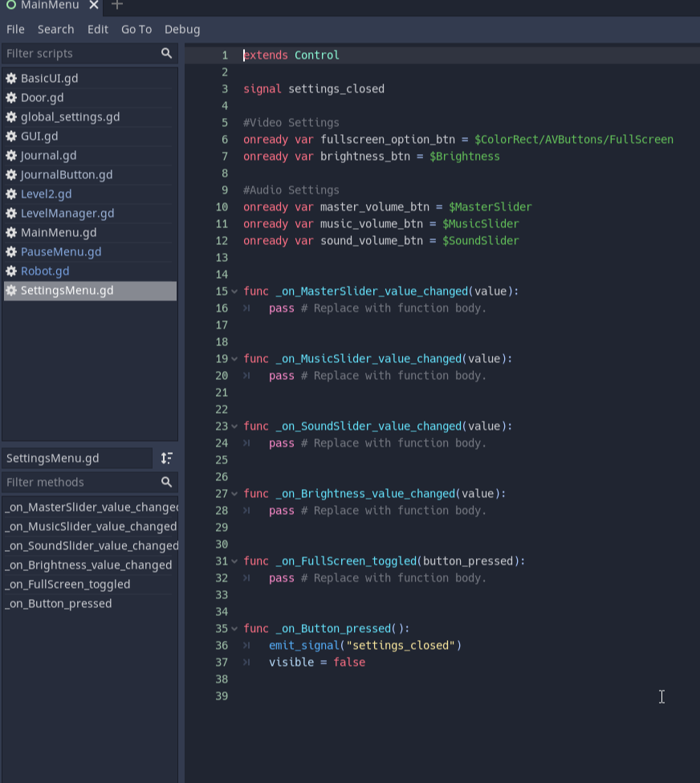Toggle alphabetical method sorting beside SettingsMenu.gd
Image resolution: width=700 pixels, height=783 pixels.
(165, 458)
